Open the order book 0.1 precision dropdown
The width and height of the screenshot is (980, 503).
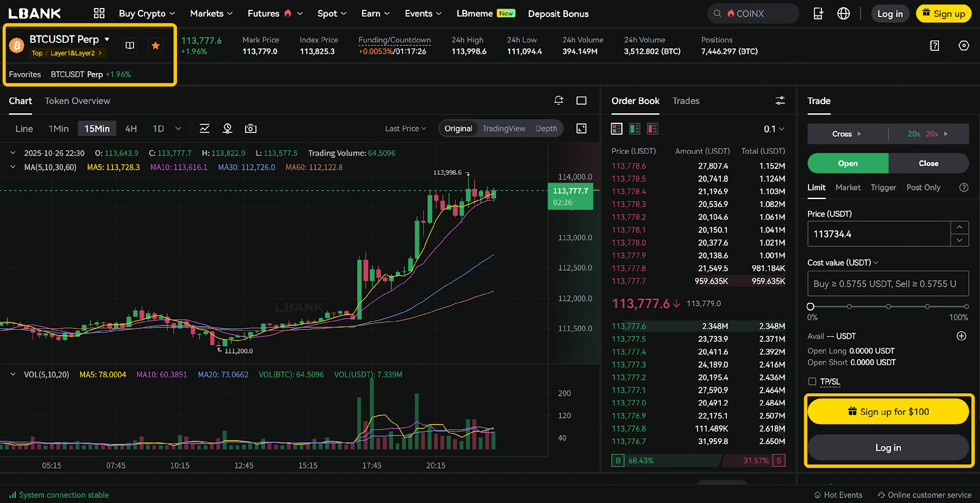pos(774,129)
